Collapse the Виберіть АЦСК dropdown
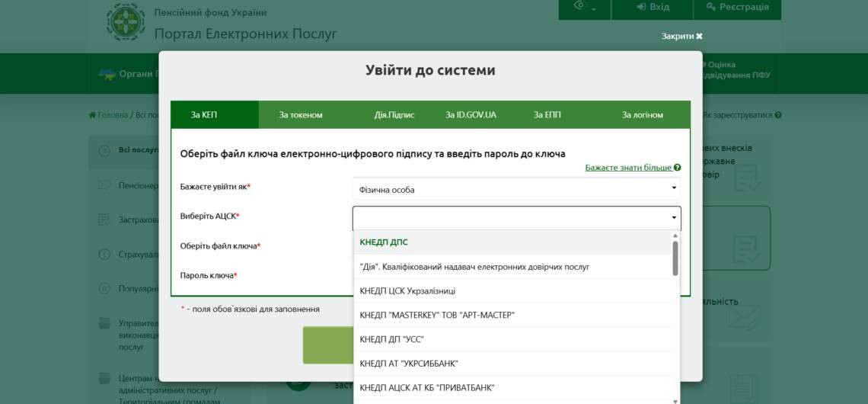This screenshot has width=868, height=404. click(x=516, y=218)
